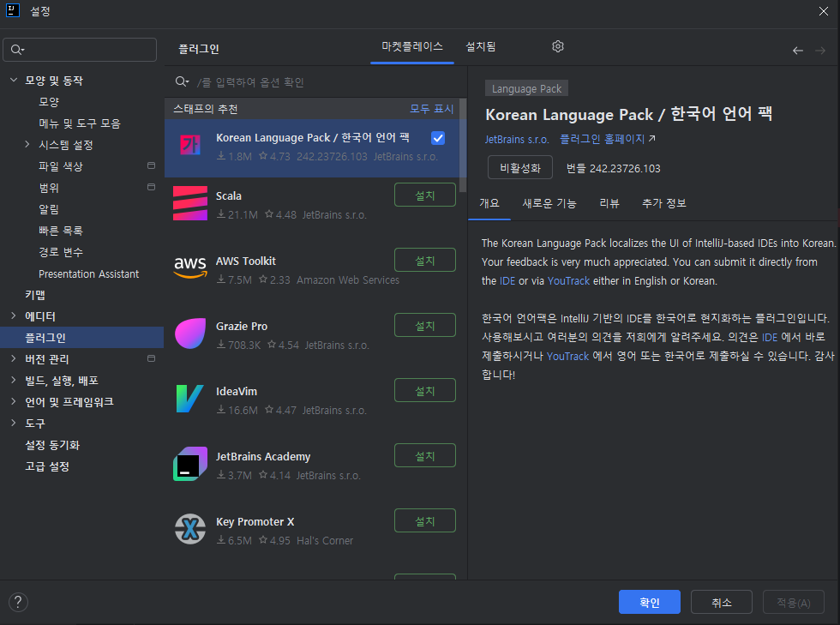
Task: Switch to the 설치됨 tab
Action: tap(481, 46)
